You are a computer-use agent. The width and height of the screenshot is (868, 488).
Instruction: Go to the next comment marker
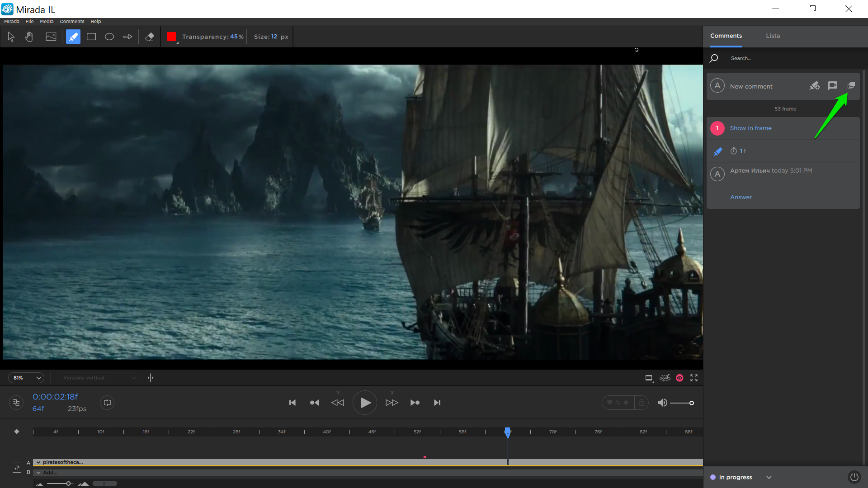click(x=415, y=403)
